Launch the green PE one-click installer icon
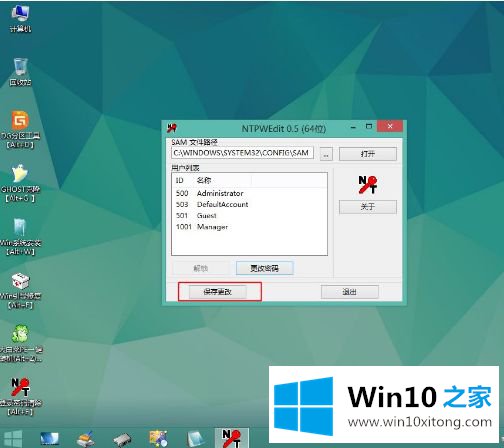Image resolution: width=504 pixels, height=448 pixels. [21, 343]
